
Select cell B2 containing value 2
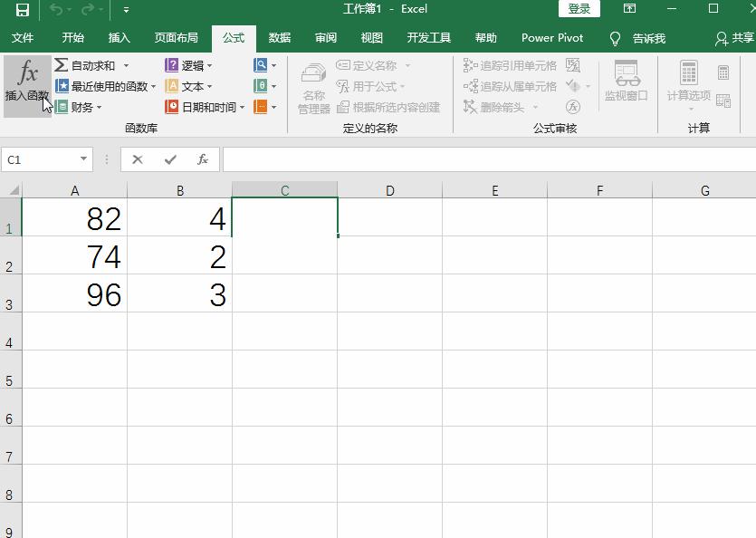point(180,257)
